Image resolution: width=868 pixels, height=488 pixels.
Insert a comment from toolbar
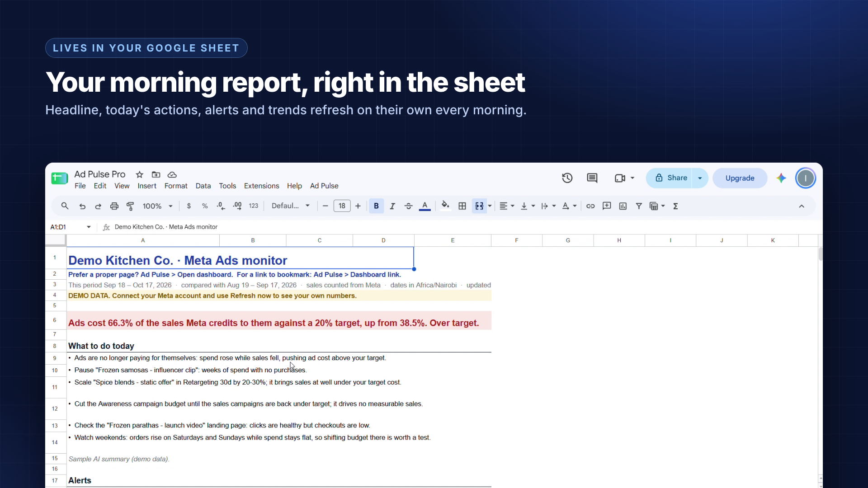tap(607, 206)
